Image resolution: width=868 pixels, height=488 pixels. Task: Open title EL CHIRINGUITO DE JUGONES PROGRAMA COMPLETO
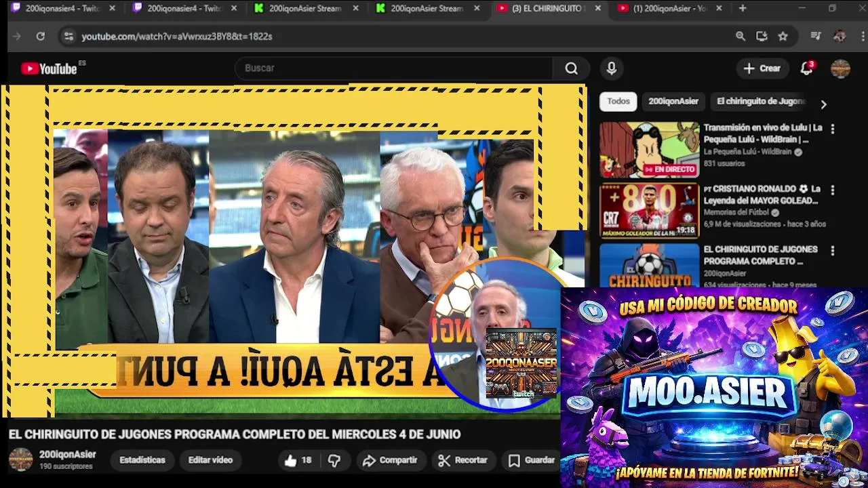tap(761, 256)
